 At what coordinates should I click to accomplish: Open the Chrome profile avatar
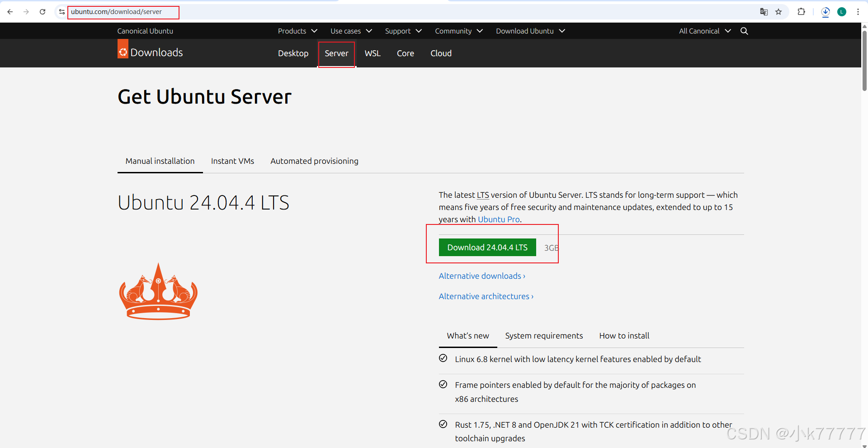pos(842,12)
